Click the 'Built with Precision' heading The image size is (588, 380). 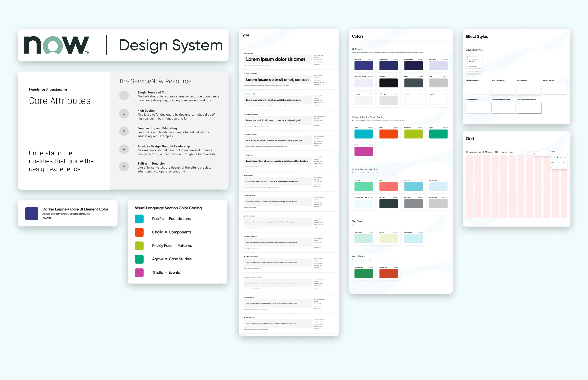[151, 164]
